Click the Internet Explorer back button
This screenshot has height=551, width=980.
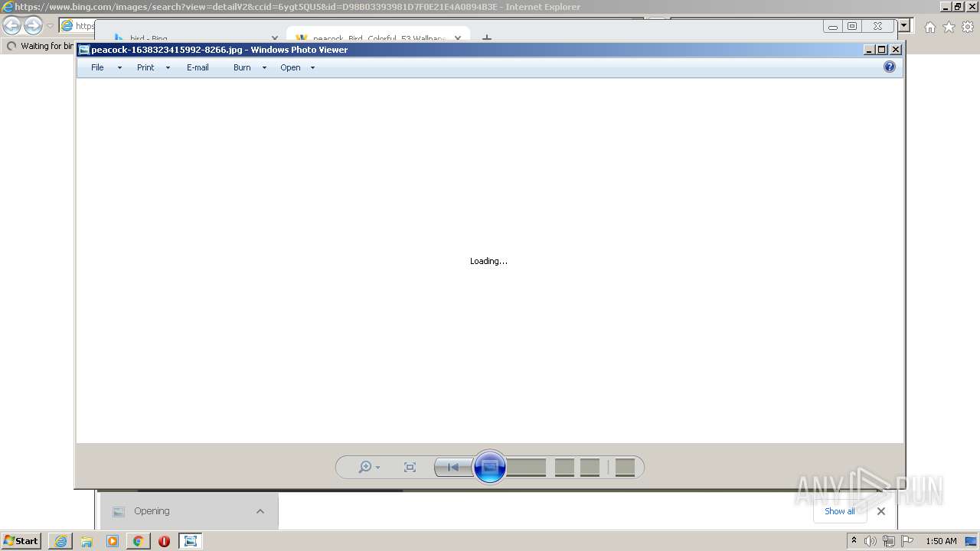pos(11,26)
